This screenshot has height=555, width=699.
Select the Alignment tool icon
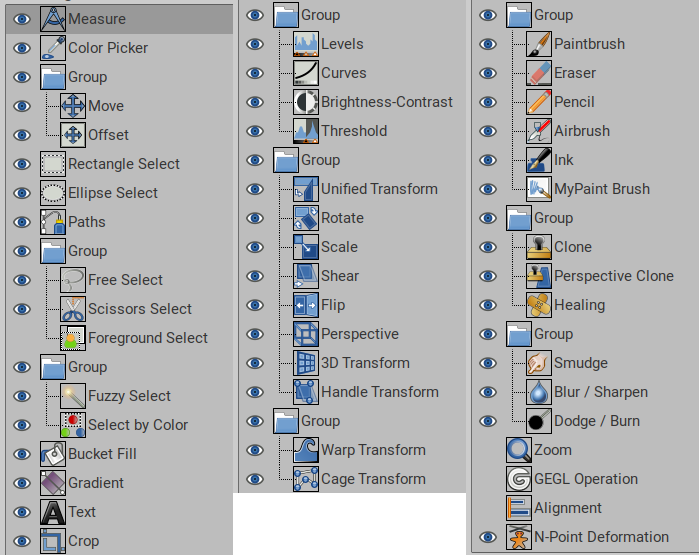tap(519, 508)
